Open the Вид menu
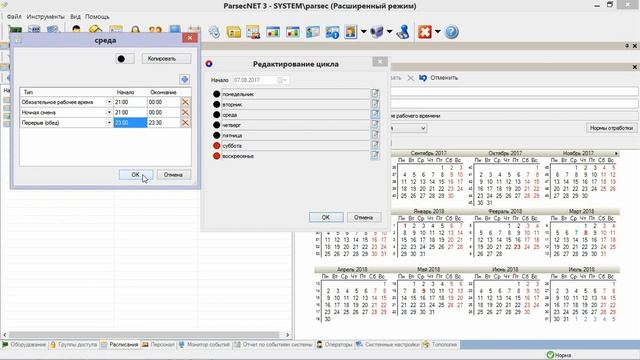Viewport: 640px width, 360px height. (75, 17)
